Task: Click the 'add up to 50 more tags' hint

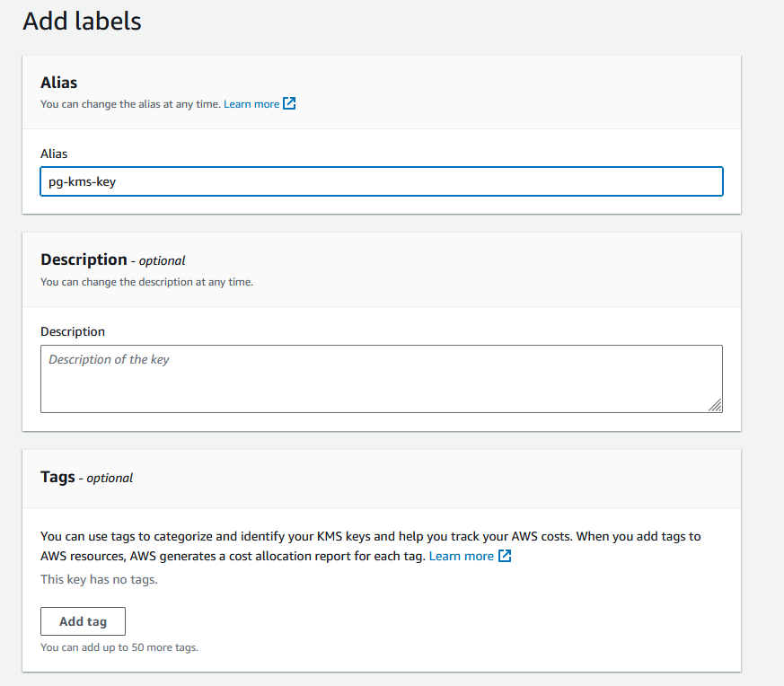Action: pos(119,646)
